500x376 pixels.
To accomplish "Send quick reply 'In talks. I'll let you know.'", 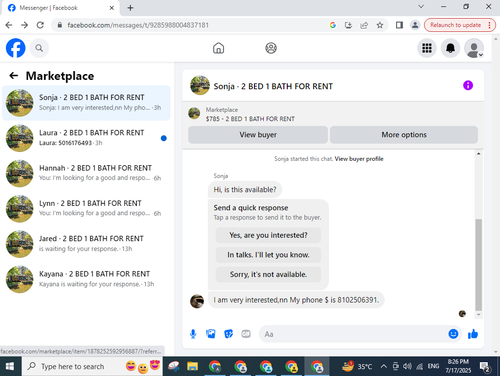I will coord(268,255).
